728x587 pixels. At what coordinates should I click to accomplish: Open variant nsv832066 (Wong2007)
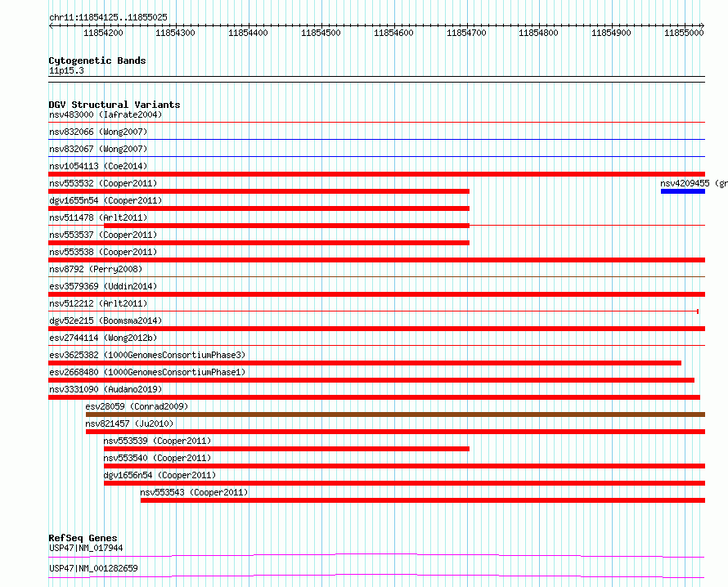[x=98, y=132]
